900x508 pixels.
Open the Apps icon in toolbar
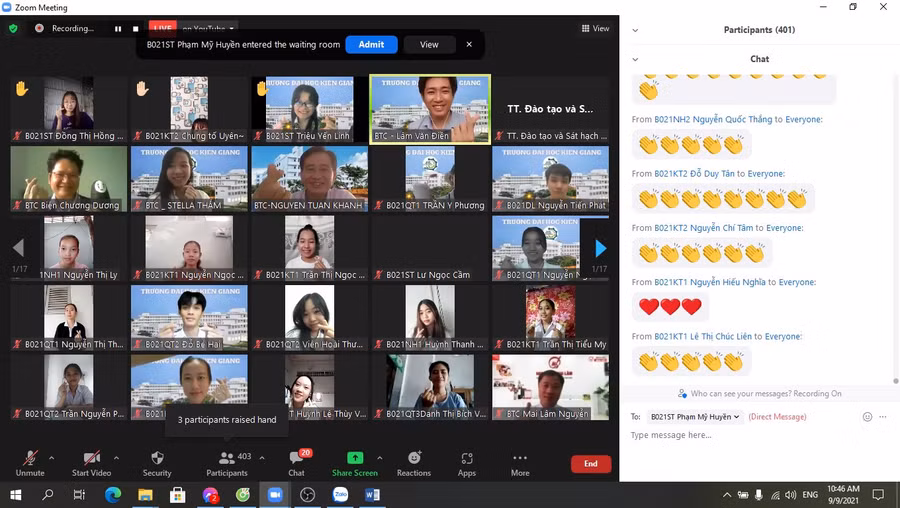467,457
